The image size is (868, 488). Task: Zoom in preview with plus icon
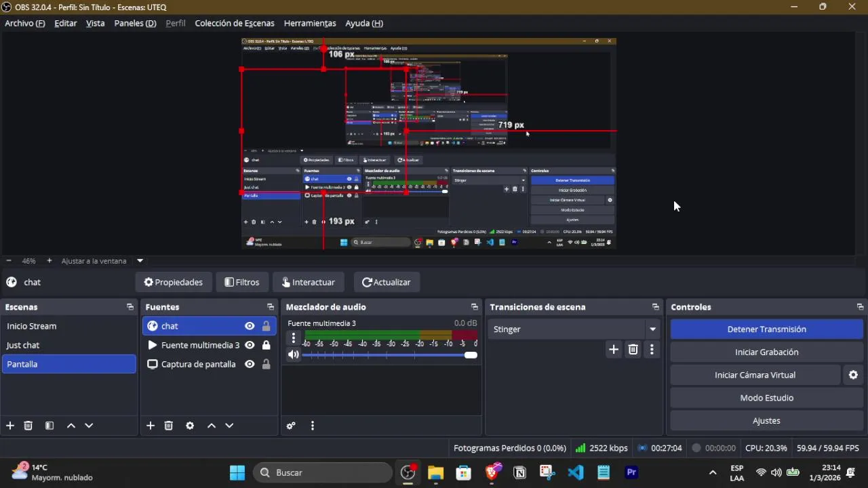[49, 260]
